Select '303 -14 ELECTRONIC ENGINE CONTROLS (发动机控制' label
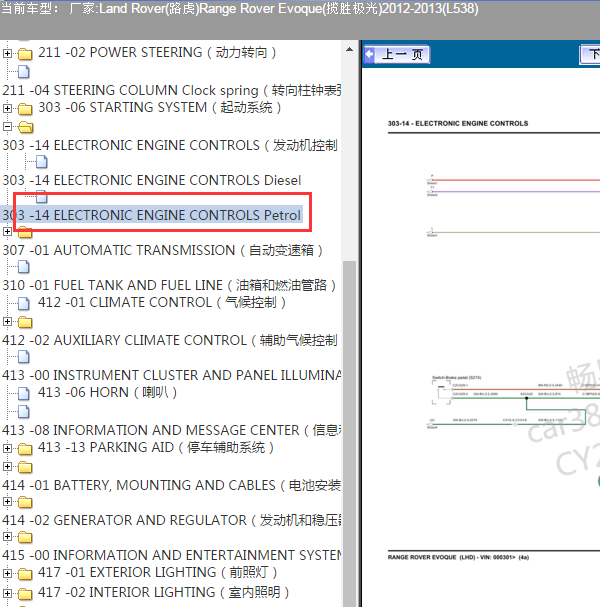The width and height of the screenshot is (600, 607). click(170, 145)
